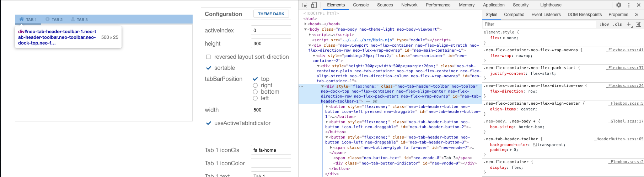Open the Network tab
This screenshot has height=177, width=644.
pos(409,5)
